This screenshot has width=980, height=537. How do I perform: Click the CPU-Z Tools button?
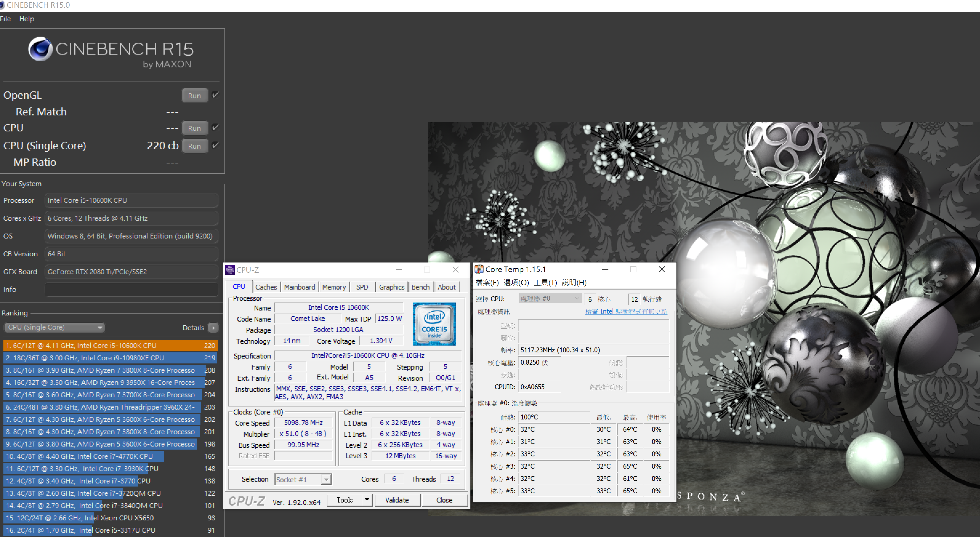tap(345, 500)
